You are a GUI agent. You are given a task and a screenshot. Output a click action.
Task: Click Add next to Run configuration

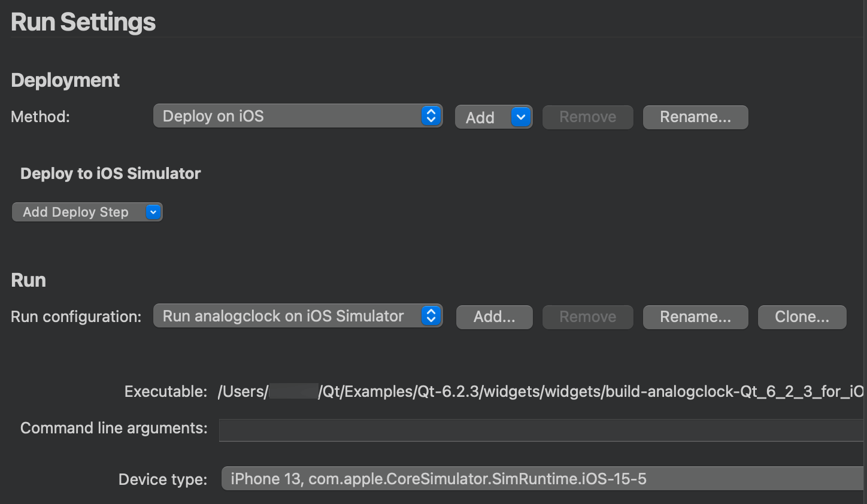[494, 317]
